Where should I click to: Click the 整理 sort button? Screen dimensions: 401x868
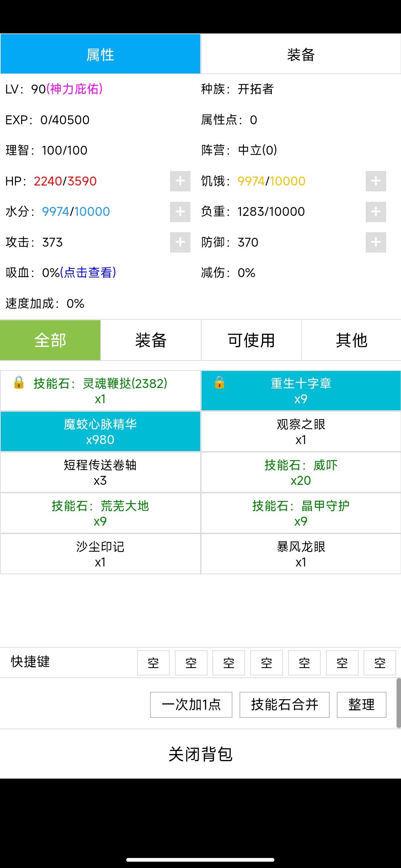coord(361,704)
